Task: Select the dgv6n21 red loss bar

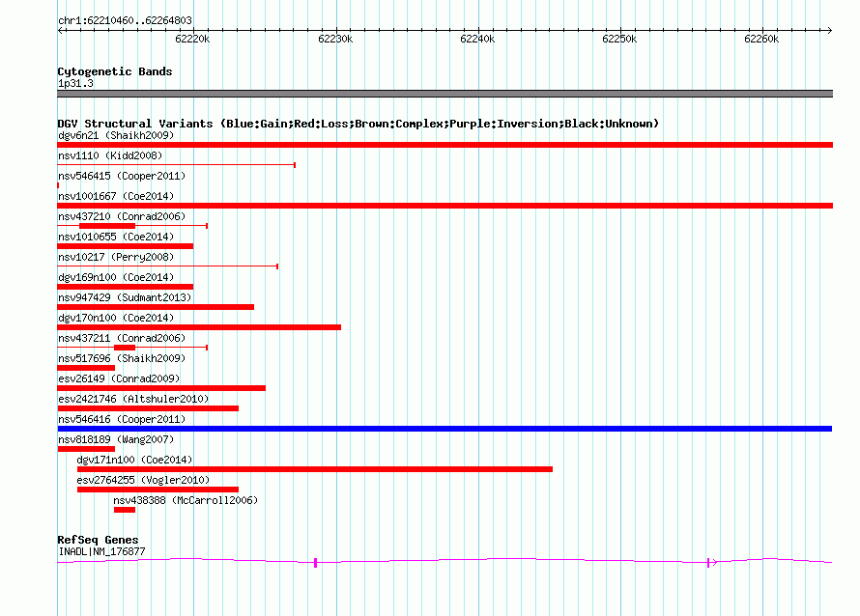Action: coord(444,145)
